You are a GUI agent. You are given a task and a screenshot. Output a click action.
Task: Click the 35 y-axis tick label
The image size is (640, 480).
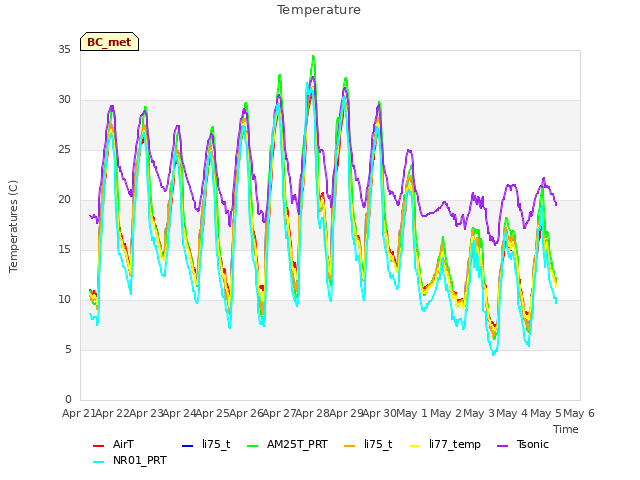point(64,49)
